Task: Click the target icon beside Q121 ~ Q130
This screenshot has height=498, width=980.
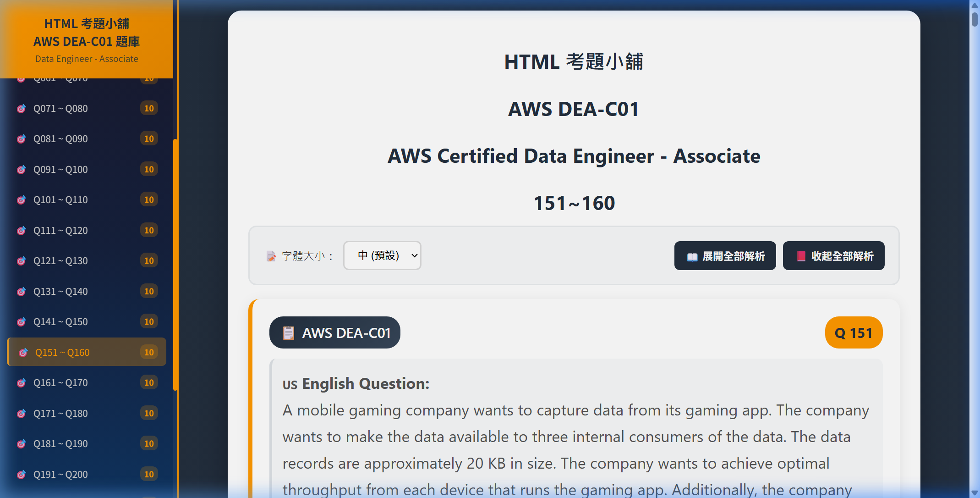Action: point(22,261)
